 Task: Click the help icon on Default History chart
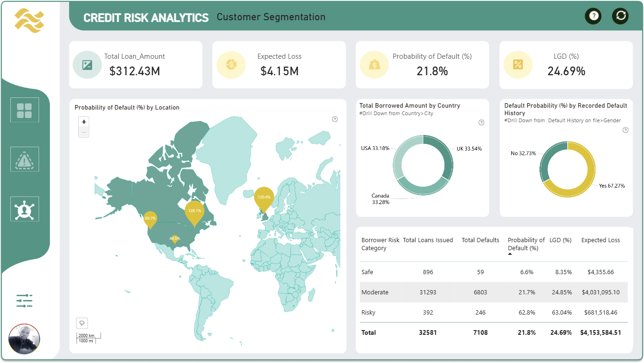click(x=625, y=130)
